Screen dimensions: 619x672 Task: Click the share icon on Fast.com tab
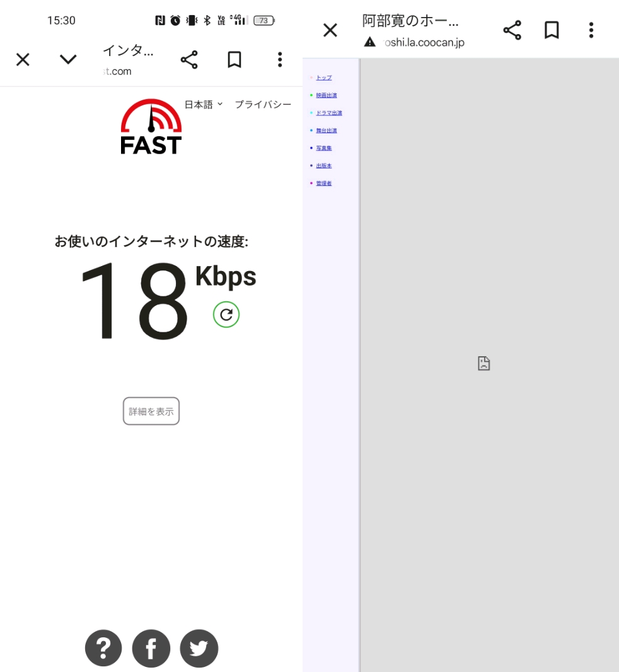point(189,60)
